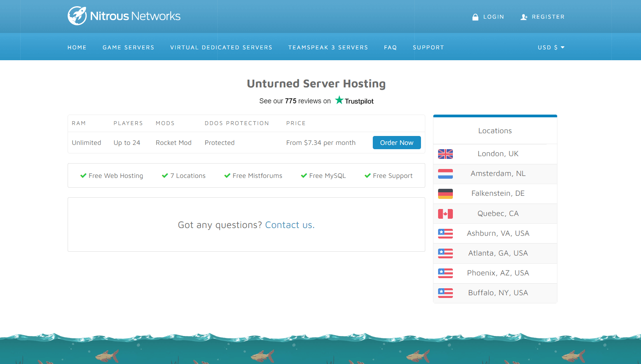This screenshot has width=641, height=364.
Task: Click the From $7.34 per month price
Action: (321, 143)
